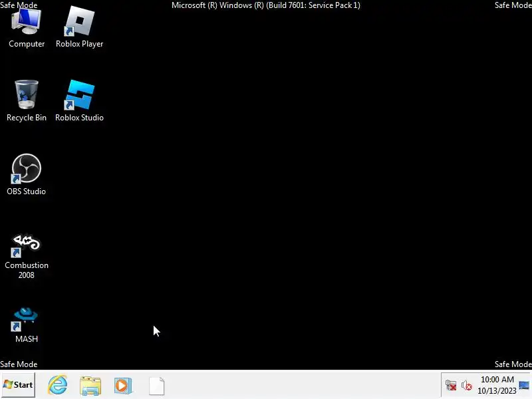Launch Internet Explorer from the taskbar
The height and width of the screenshot is (399, 532).
(x=57, y=385)
